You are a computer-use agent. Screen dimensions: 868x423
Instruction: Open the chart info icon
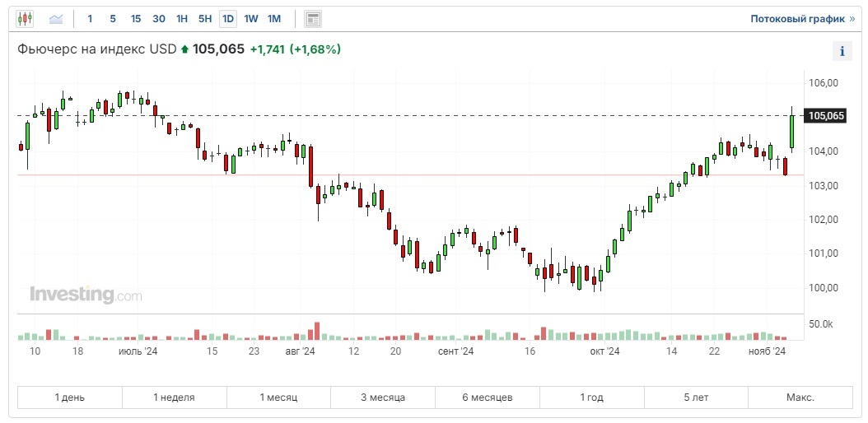(x=842, y=51)
